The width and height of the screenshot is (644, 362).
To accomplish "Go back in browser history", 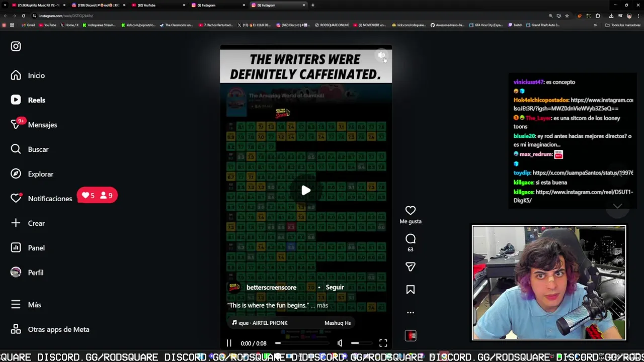I will tap(5, 16).
